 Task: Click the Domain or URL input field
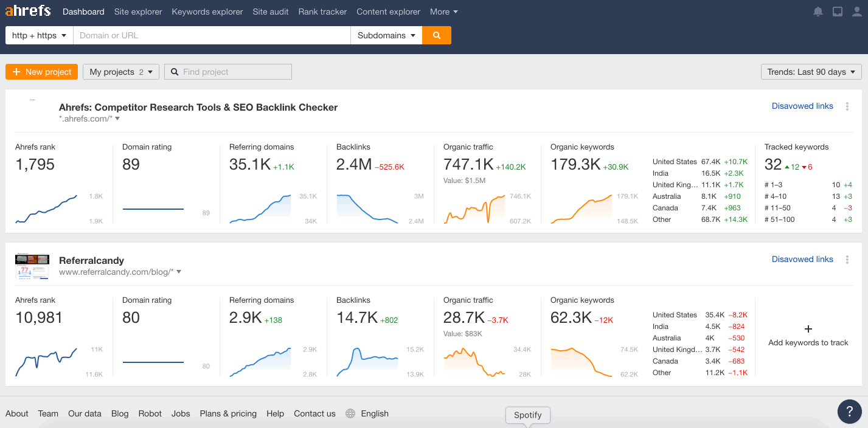pyautogui.click(x=211, y=35)
